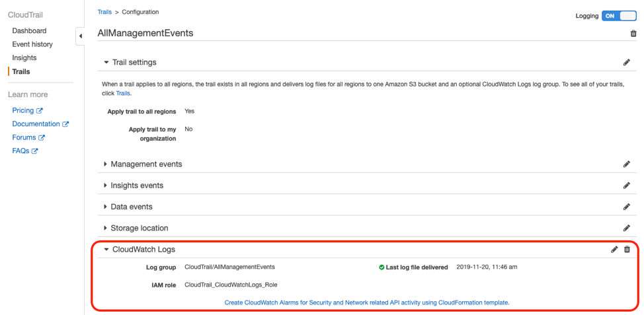Click external link icon next to Pricing
644x315 pixels.
40,110
